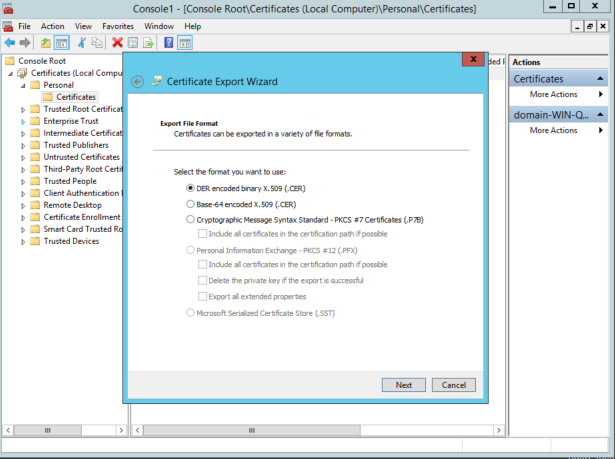This screenshot has width=615, height=459.
Task: Select Third-Party Root Certification tree item
Action: coord(83,169)
